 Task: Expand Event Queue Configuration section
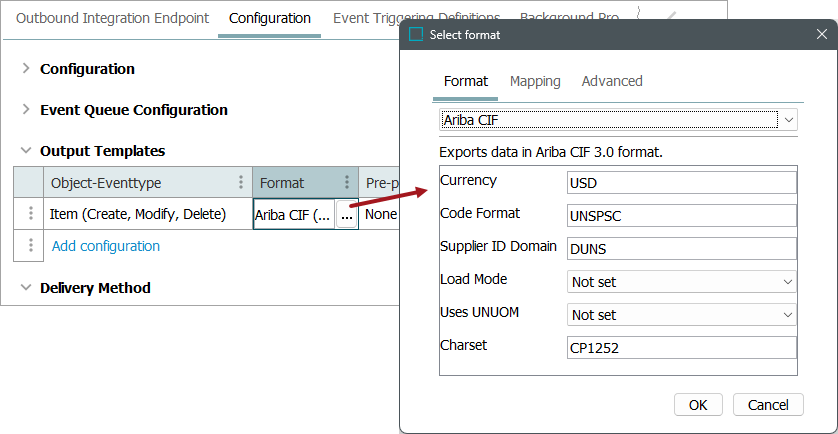pyautogui.click(x=26, y=110)
